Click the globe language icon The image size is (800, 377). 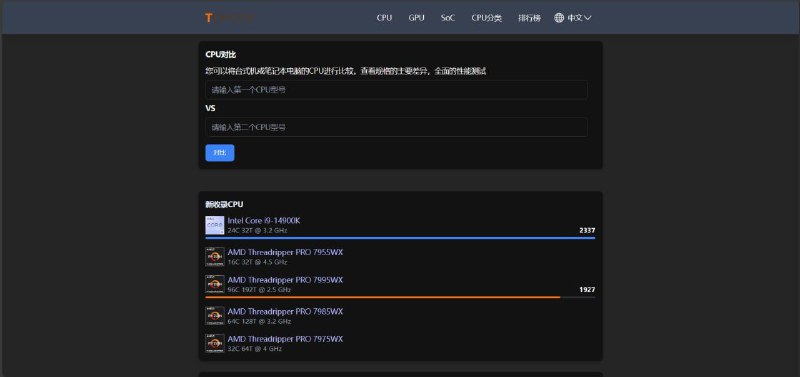tap(559, 18)
